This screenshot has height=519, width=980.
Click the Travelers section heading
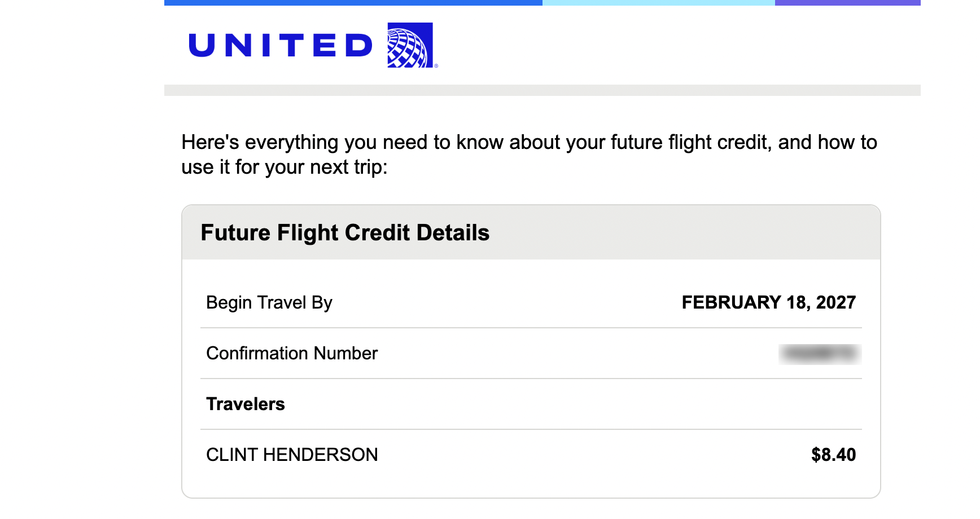[x=246, y=404]
